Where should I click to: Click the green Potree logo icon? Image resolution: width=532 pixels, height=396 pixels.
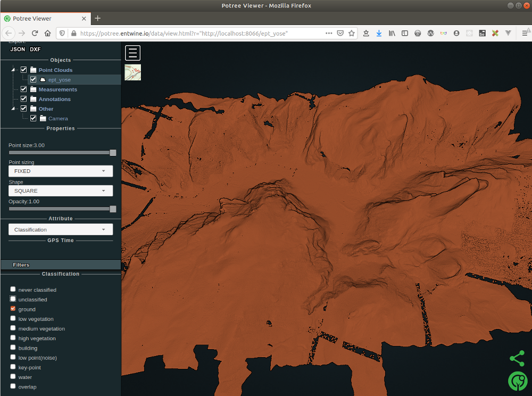(x=518, y=381)
